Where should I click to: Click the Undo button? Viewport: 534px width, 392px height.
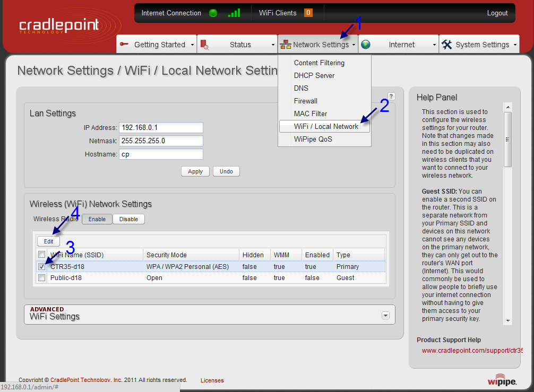[226, 171]
